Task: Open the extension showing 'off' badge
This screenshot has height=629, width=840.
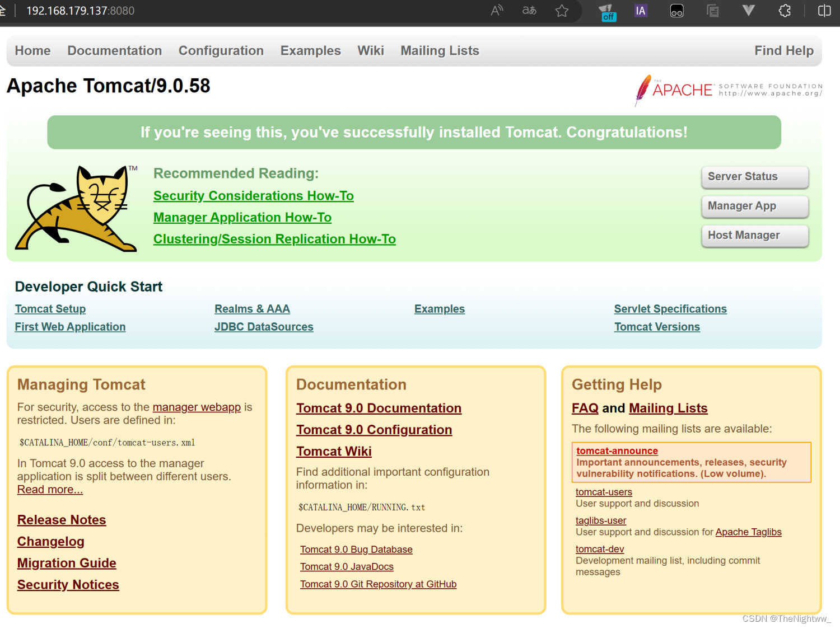Action: coord(606,12)
